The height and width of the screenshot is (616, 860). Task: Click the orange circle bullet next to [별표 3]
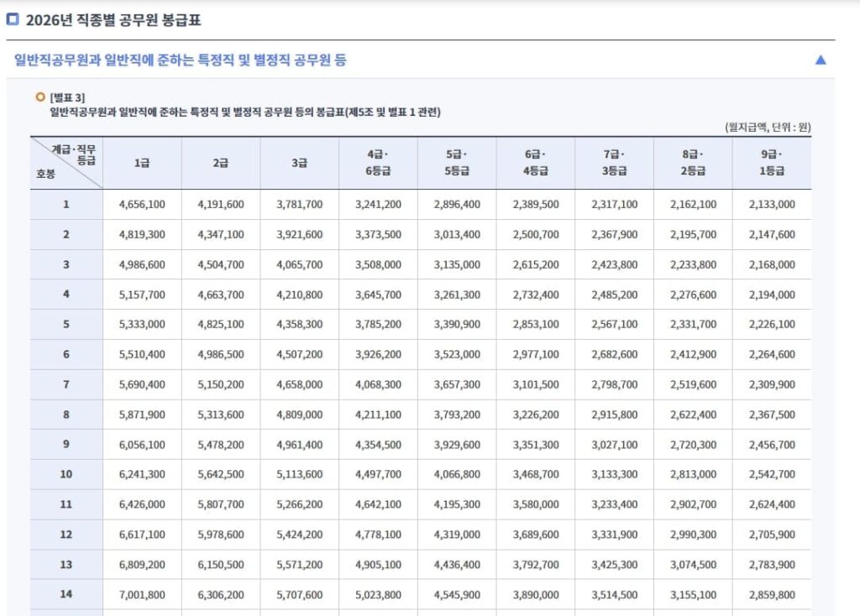click(x=40, y=97)
